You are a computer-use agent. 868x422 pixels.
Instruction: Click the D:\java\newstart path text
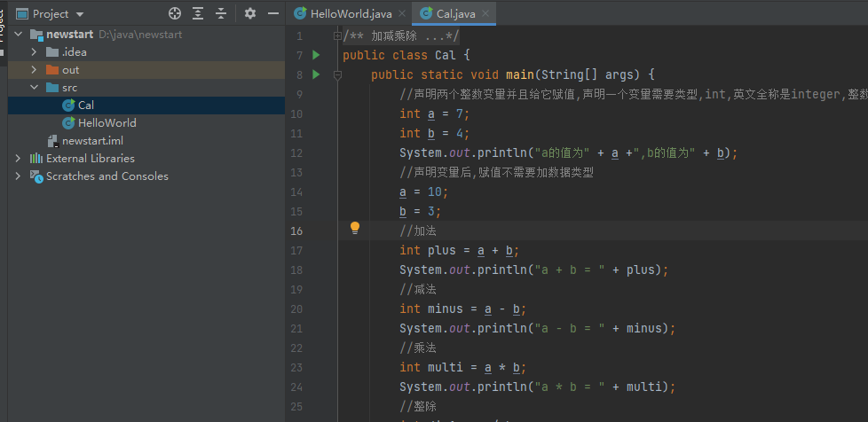coord(140,35)
